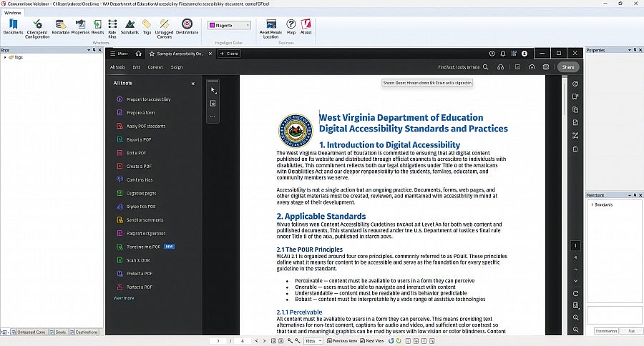Image resolution: width=644 pixels, height=346 pixels.
Task: Select the Untagged Content tab at bottom left
Action: pos(29,332)
